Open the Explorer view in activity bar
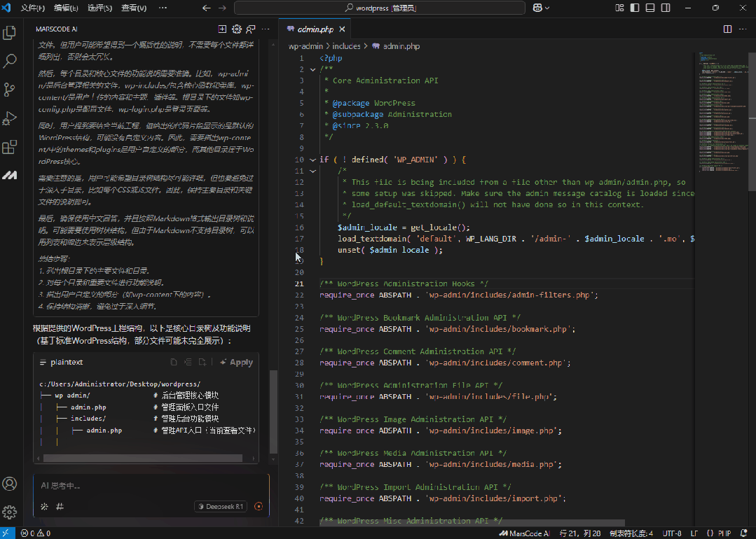 click(x=10, y=33)
